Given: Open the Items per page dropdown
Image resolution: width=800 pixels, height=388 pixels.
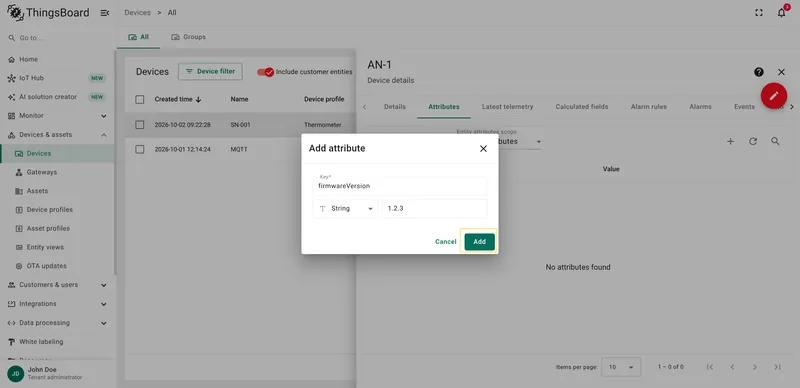Looking at the screenshot, I should coord(621,367).
